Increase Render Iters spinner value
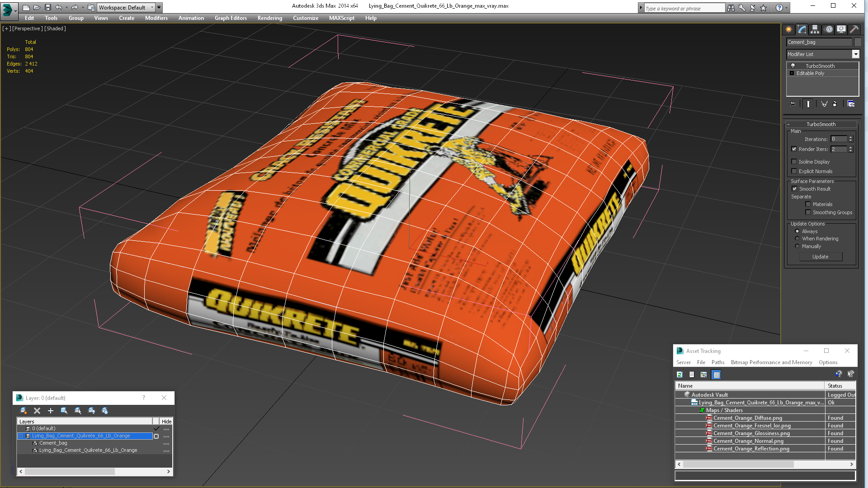 click(851, 147)
